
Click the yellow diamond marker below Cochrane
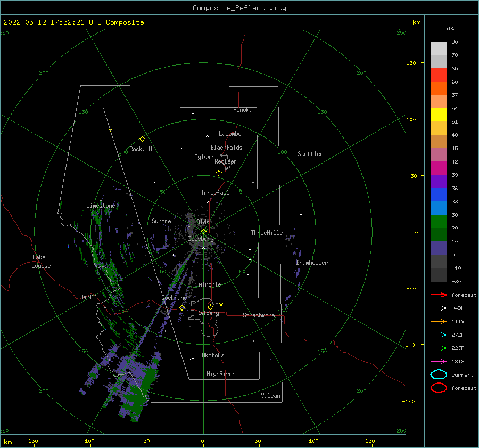tap(182, 307)
